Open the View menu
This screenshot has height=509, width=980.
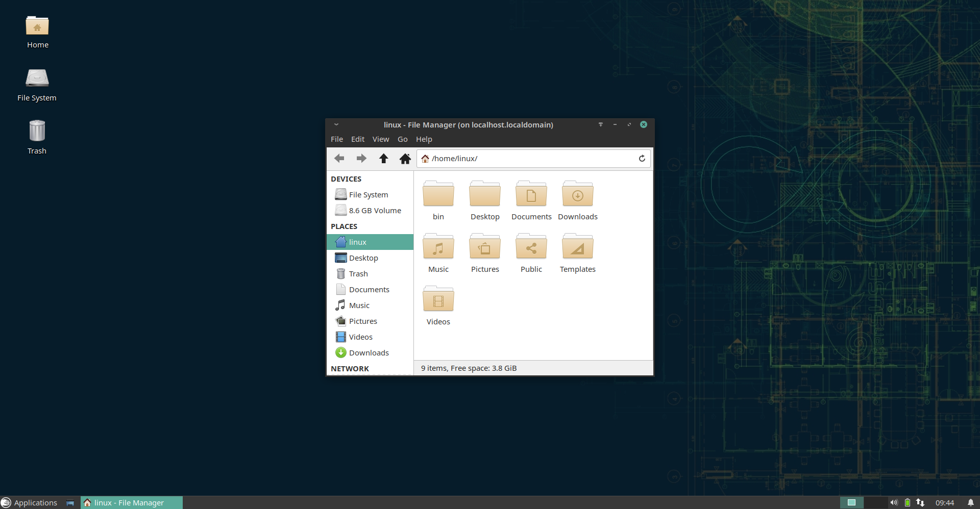point(380,139)
